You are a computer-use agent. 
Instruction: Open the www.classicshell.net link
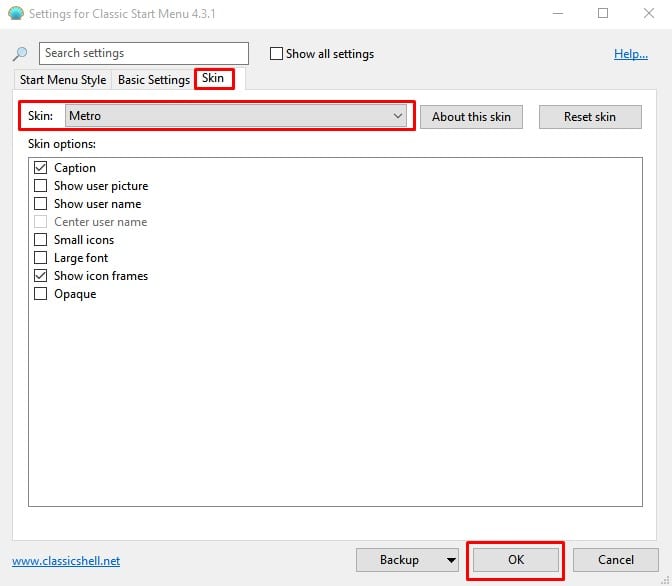pos(66,561)
